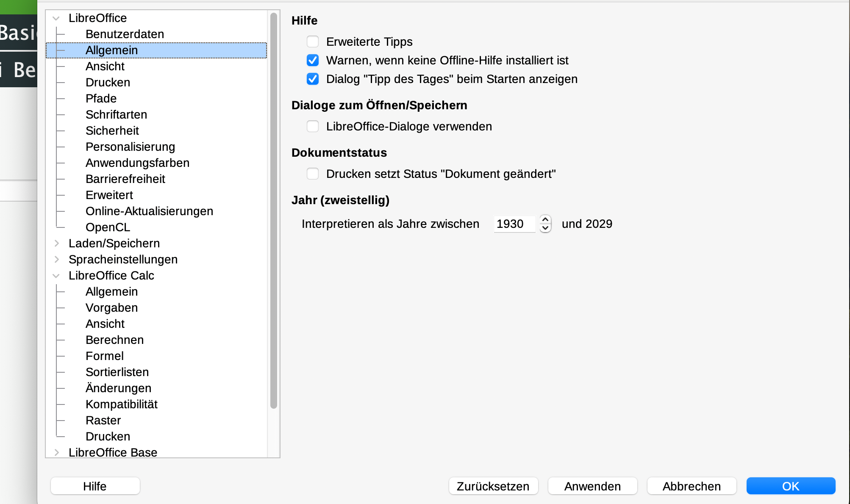Select the LibreOffice Calc category label
Viewport: 850px width, 504px height.
[111, 275]
